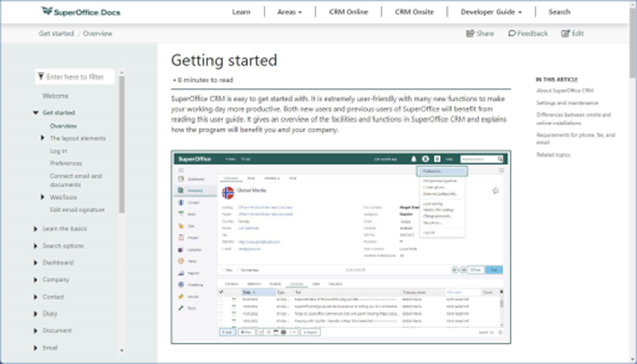Image resolution: width=637 pixels, height=364 pixels.
Task: Select the Contact icon in the CRM navigator
Action: [x=180, y=202]
